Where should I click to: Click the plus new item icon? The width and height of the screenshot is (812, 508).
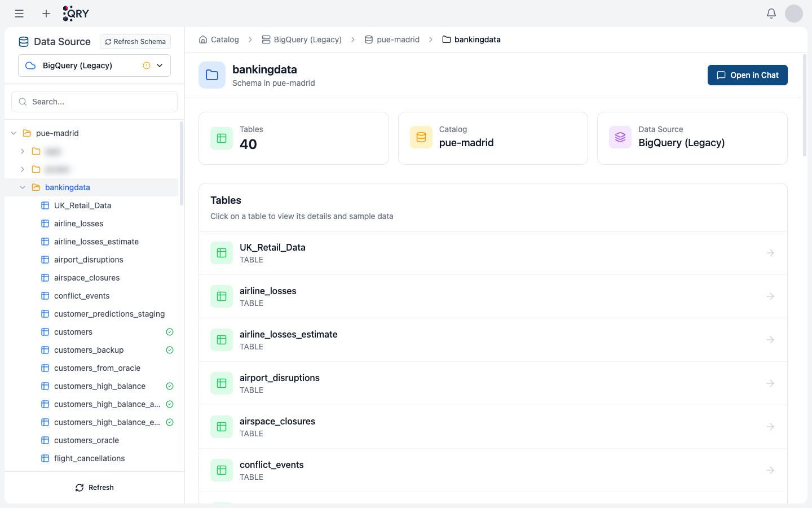pos(46,14)
